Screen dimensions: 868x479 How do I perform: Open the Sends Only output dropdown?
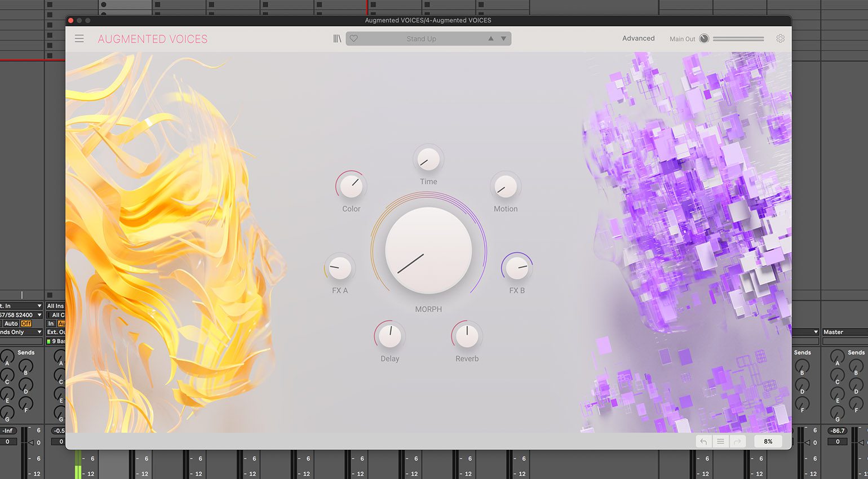pos(21,332)
